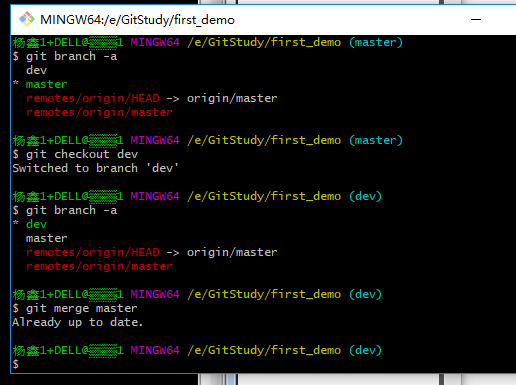The image size is (516, 385).
Task: Select the 'git checkout dev' command line
Action: (x=75, y=154)
